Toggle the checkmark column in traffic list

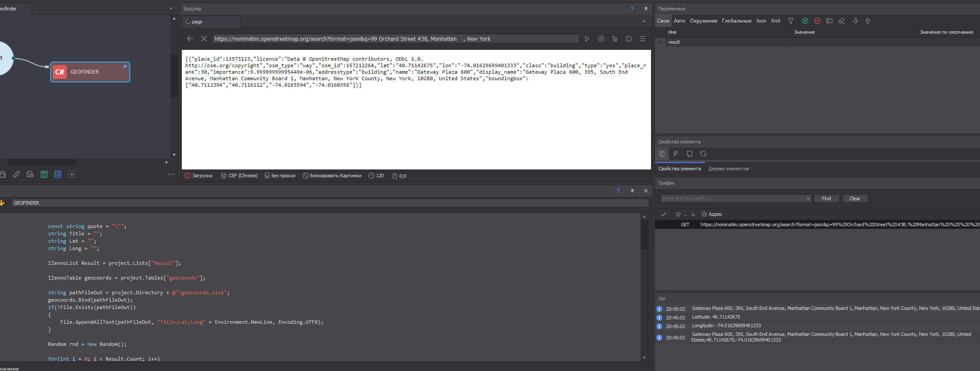click(663, 214)
